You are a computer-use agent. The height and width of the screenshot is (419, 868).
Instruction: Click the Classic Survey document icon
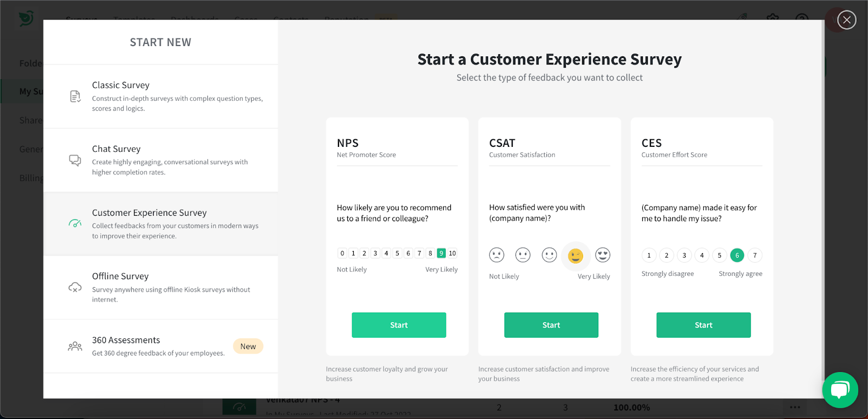(x=75, y=96)
